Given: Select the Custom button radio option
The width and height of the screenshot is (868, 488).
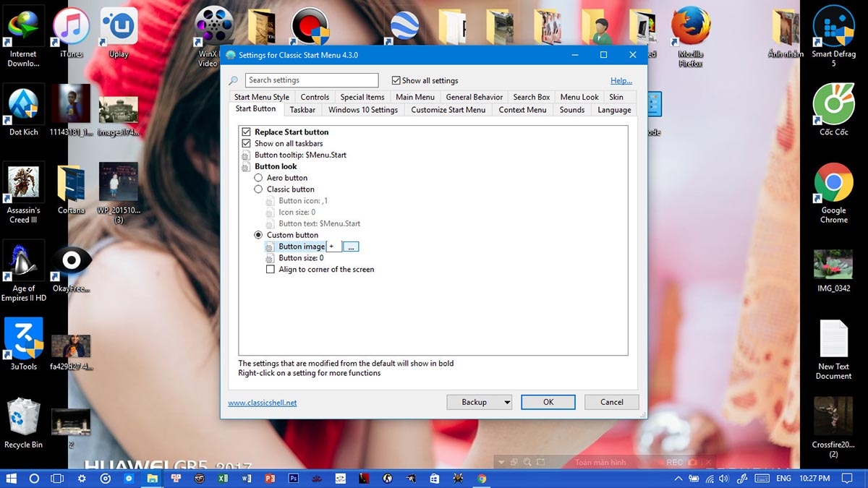Looking at the screenshot, I should 258,235.
